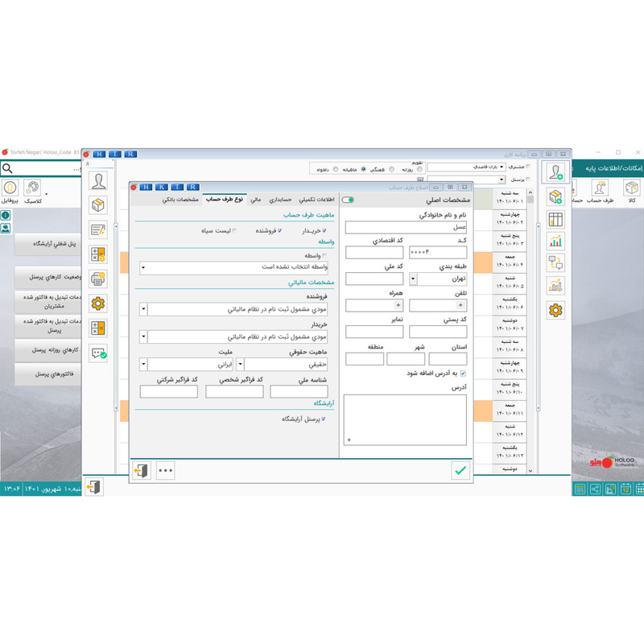The width and height of the screenshot is (644, 644).
Task: Open the وضعیت کارهای پرسنل button
Action: [48, 277]
